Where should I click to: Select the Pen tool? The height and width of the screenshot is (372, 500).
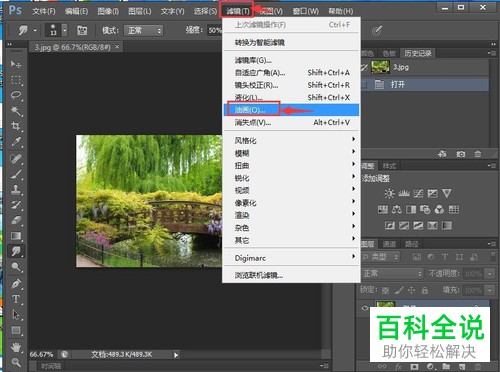click(16, 284)
